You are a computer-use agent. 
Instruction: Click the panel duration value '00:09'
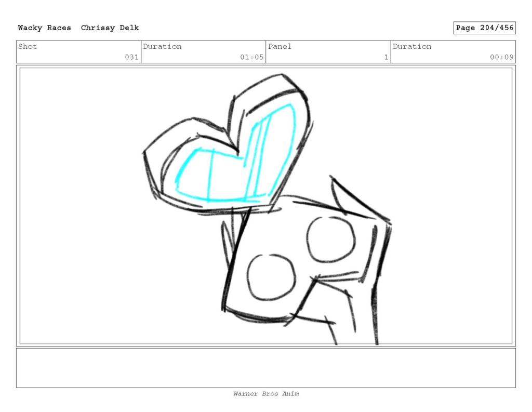501,57
